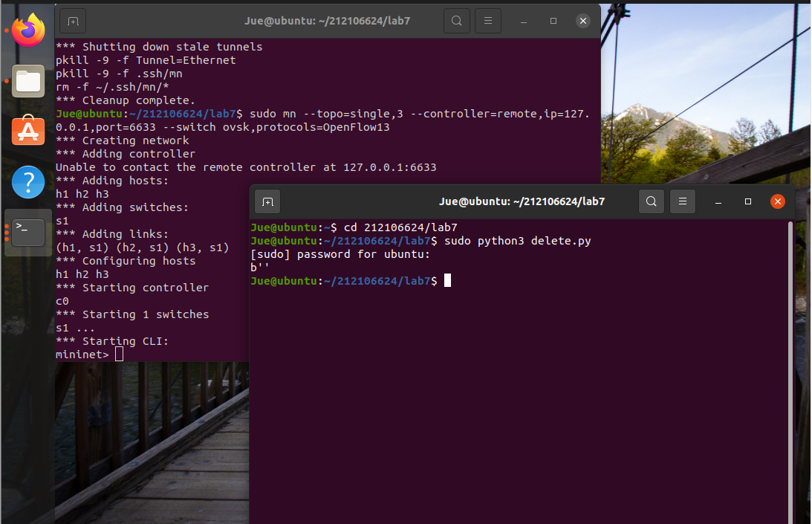Maximize the front terminal window
The height and width of the screenshot is (524, 812).
tap(748, 201)
